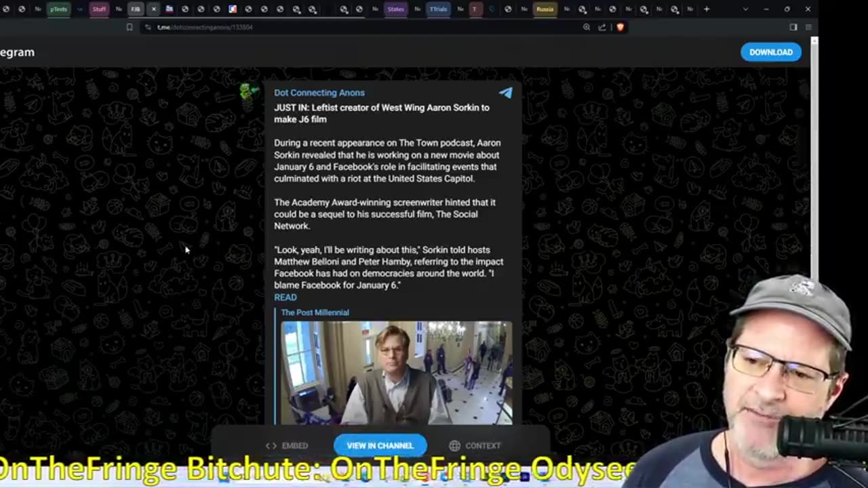Click the 'JUST IN: Leftist creator' headline text
The image size is (868, 488).
(382, 113)
